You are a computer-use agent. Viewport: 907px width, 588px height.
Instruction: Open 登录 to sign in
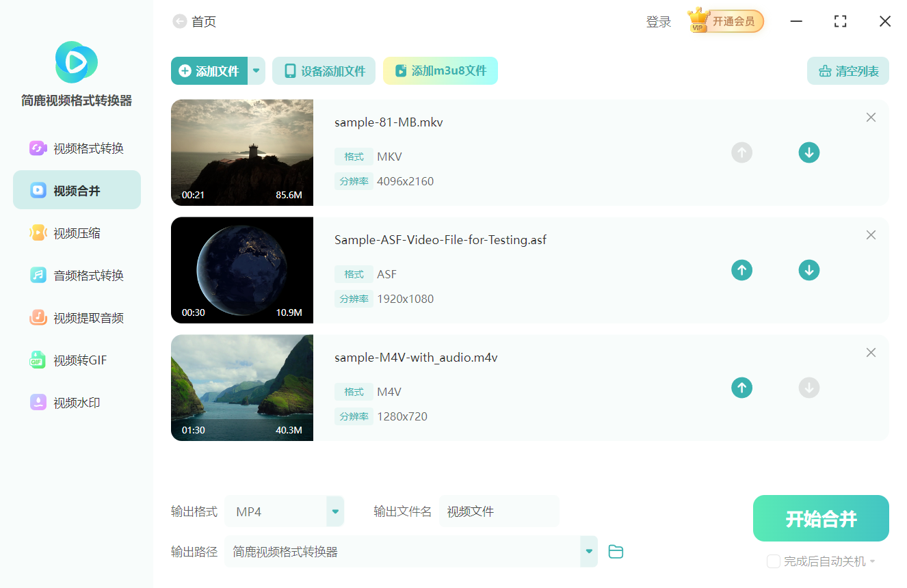(x=658, y=21)
